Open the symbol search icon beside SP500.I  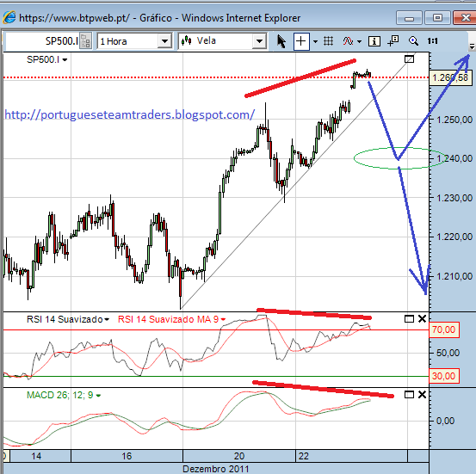pyautogui.click(x=85, y=41)
